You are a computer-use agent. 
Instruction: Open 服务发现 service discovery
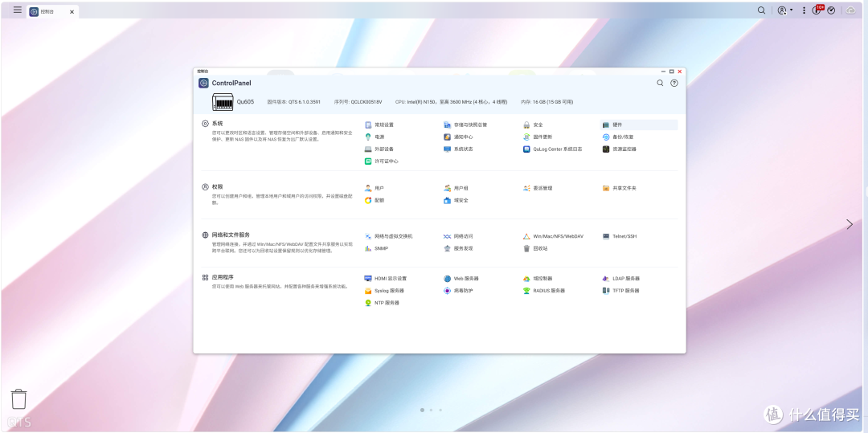[458, 248]
